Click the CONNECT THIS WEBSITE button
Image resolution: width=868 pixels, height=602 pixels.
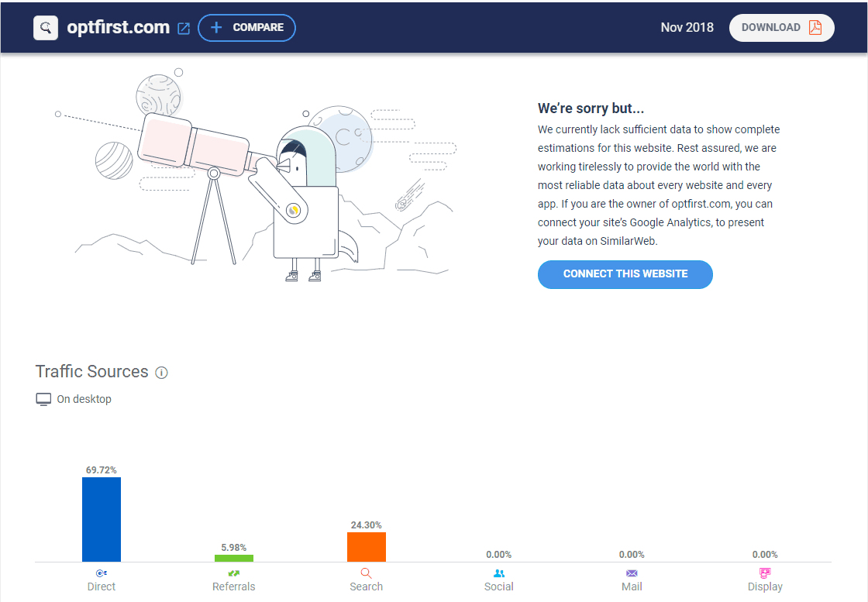pyautogui.click(x=625, y=274)
